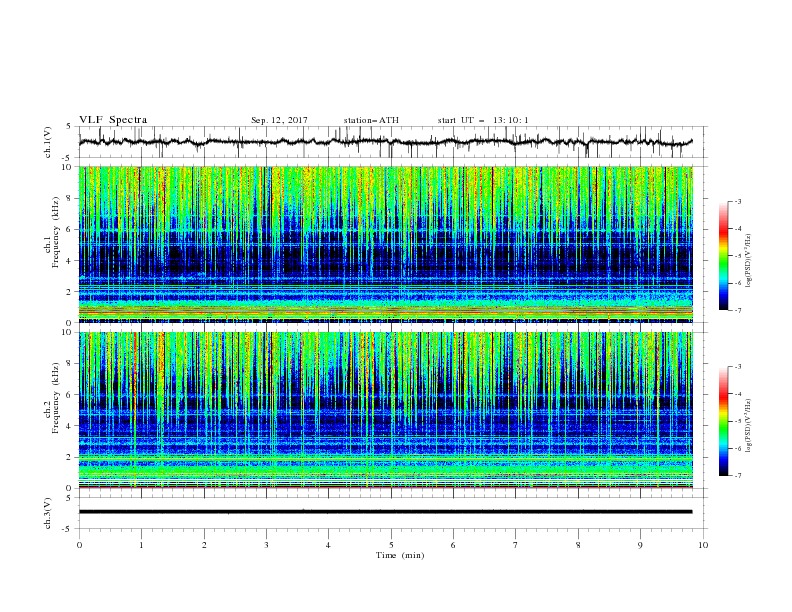Click the 'ch.1(V)' waveform axis label
Viewport: 792px width, 612px height.
click(x=48, y=142)
